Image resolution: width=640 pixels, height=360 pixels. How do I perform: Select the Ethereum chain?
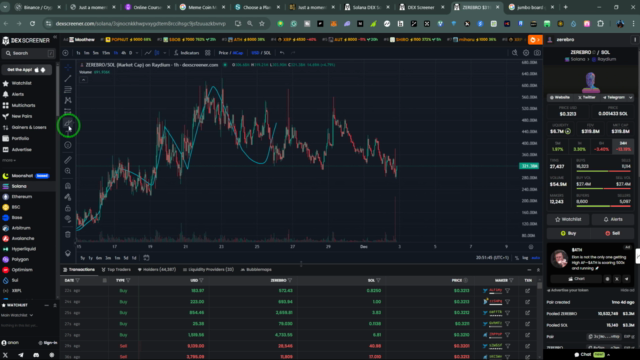pos(21,197)
